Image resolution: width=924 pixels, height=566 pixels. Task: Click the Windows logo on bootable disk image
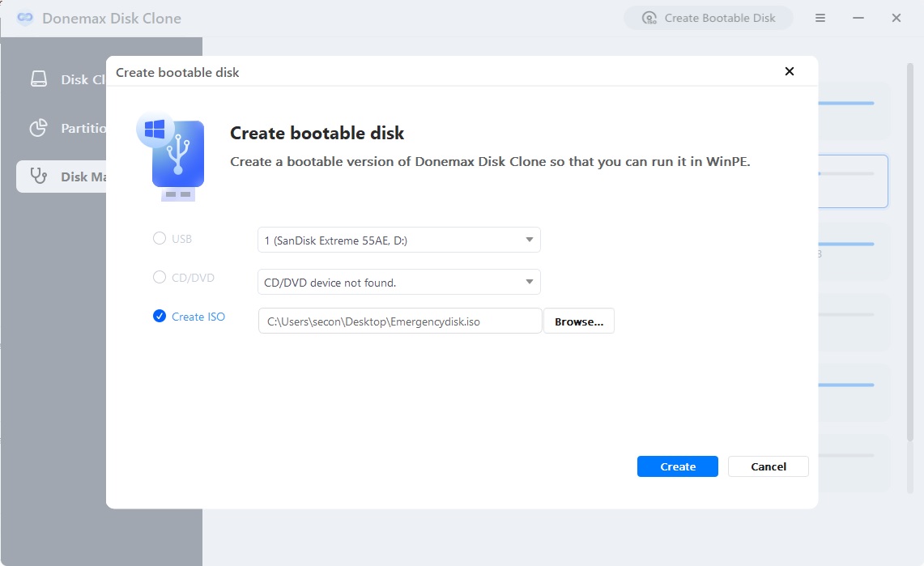154,128
